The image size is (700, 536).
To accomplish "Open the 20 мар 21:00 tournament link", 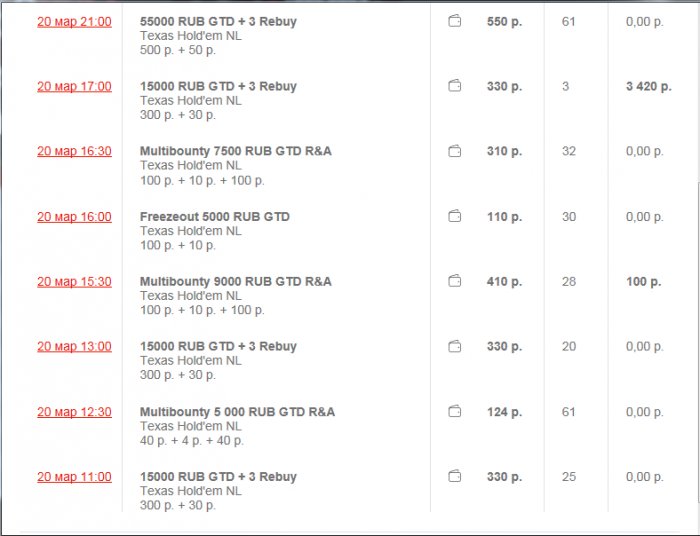I will click(x=74, y=22).
